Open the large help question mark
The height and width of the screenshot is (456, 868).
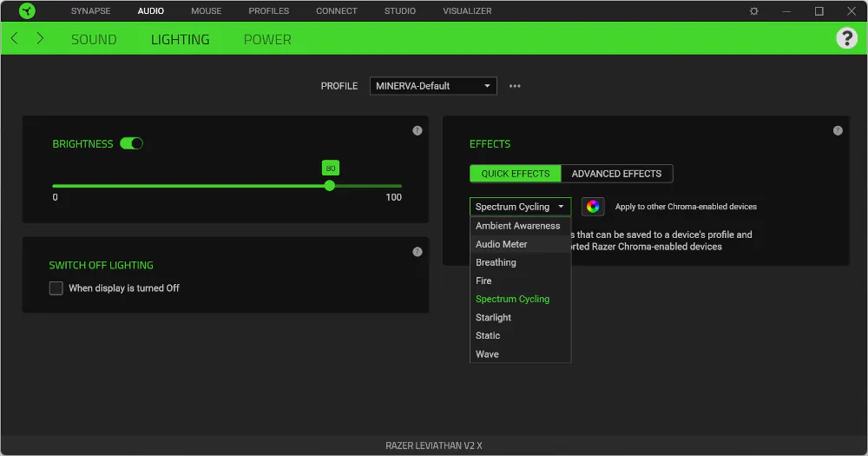(x=846, y=38)
